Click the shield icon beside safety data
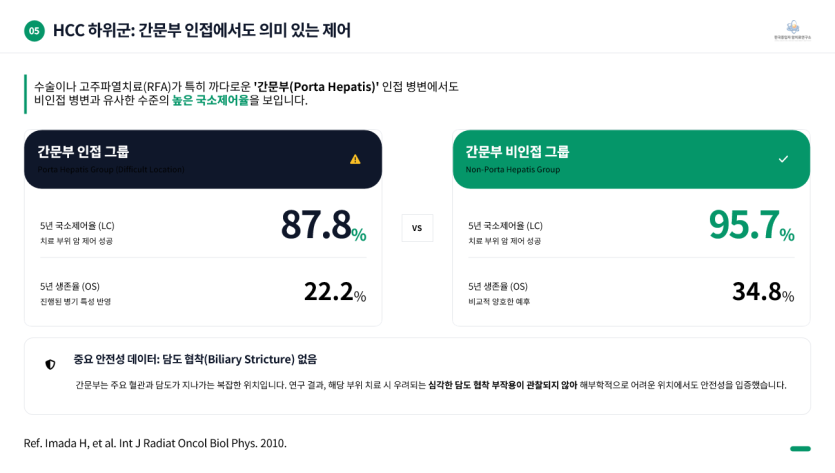Viewport: 835px width, 473px height. pyautogui.click(x=50, y=365)
